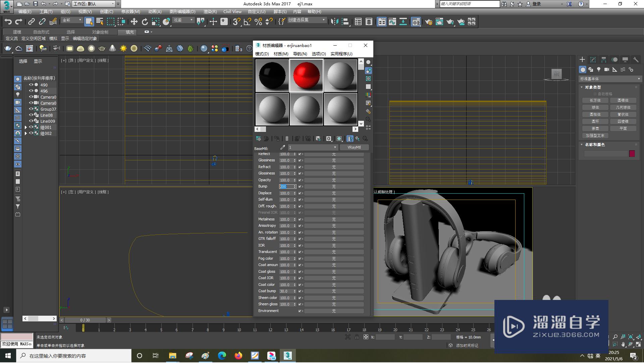Click the sun light icon in toolbar
The image size is (644, 363).
click(123, 49)
